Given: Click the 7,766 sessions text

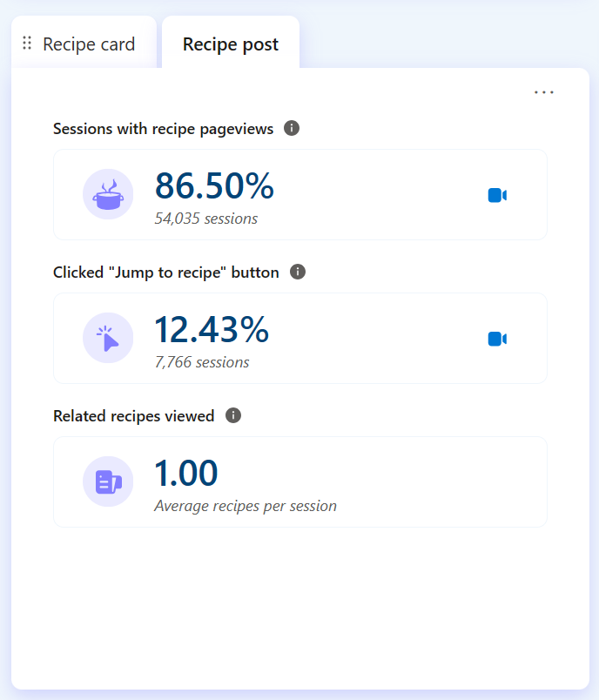Looking at the screenshot, I should (202, 362).
